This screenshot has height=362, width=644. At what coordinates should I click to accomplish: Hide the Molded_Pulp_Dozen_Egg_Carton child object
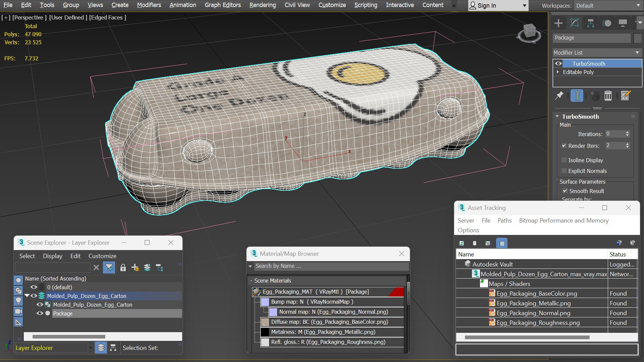pyautogui.click(x=40, y=305)
